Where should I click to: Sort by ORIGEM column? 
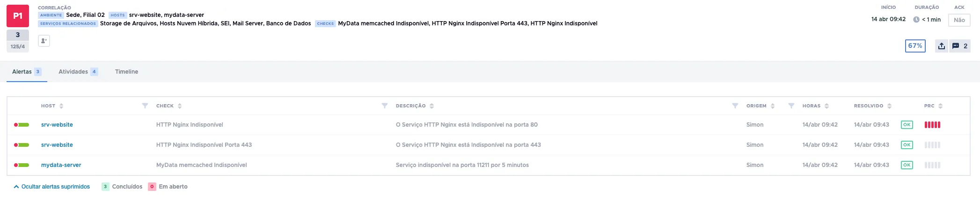click(x=773, y=106)
